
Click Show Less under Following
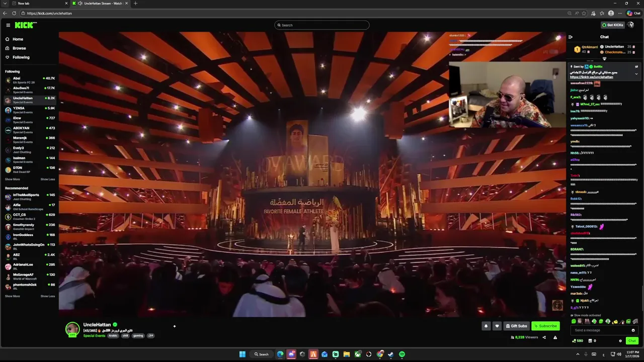click(48, 179)
